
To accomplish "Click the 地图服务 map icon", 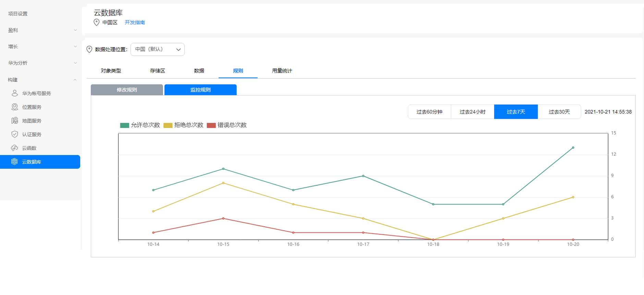I will click(x=15, y=120).
